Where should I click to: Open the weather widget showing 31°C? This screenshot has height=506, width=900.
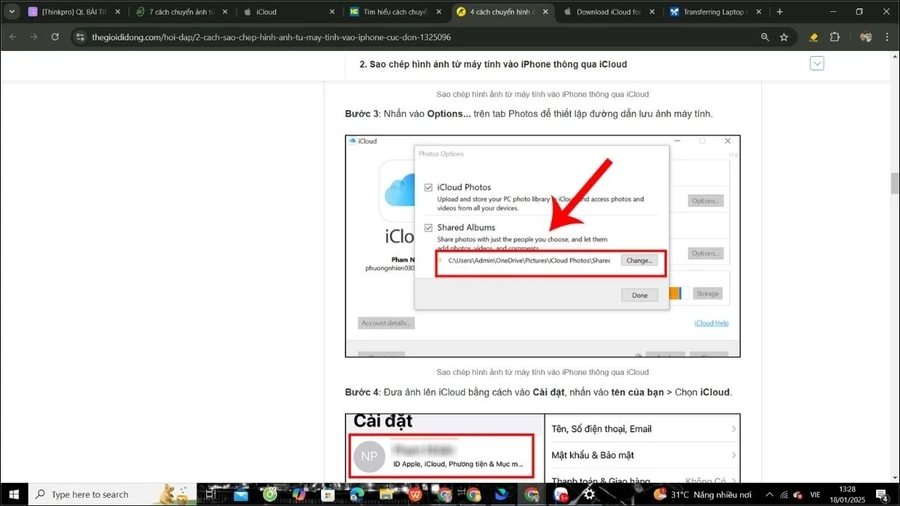[703, 494]
